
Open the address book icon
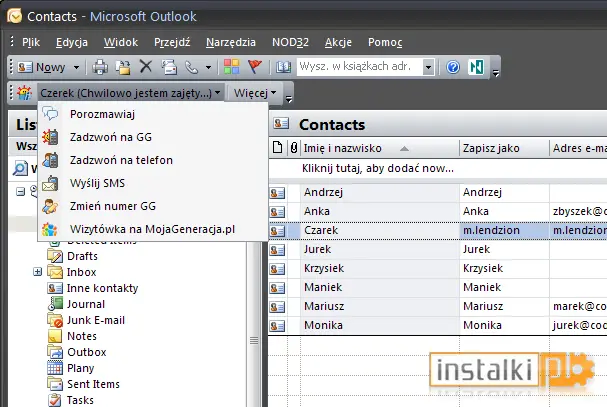coord(283,67)
